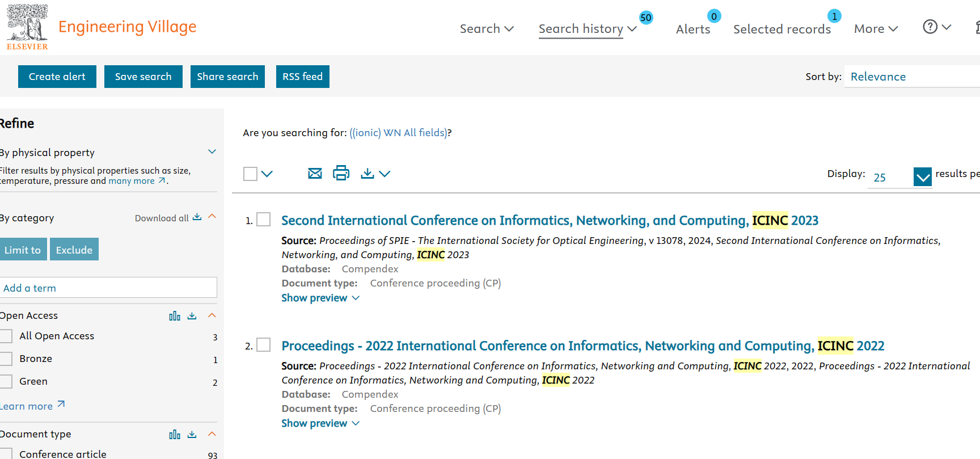Open the Sort by Relevance dropdown
980x459 pixels.
[912, 77]
